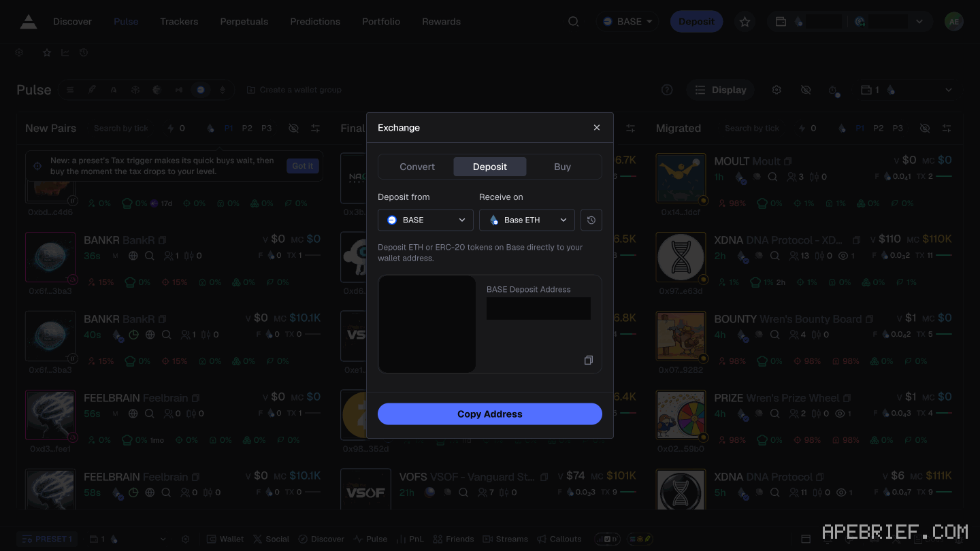Open the filter sliders icon in New Pairs
This screenshot has width=980, height=551.
315,128
